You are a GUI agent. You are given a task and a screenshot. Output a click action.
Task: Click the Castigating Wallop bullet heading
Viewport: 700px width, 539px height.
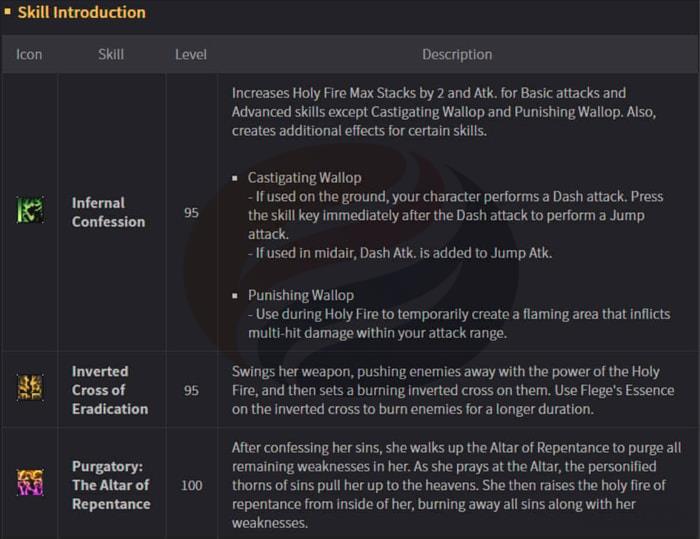point(304,177)
